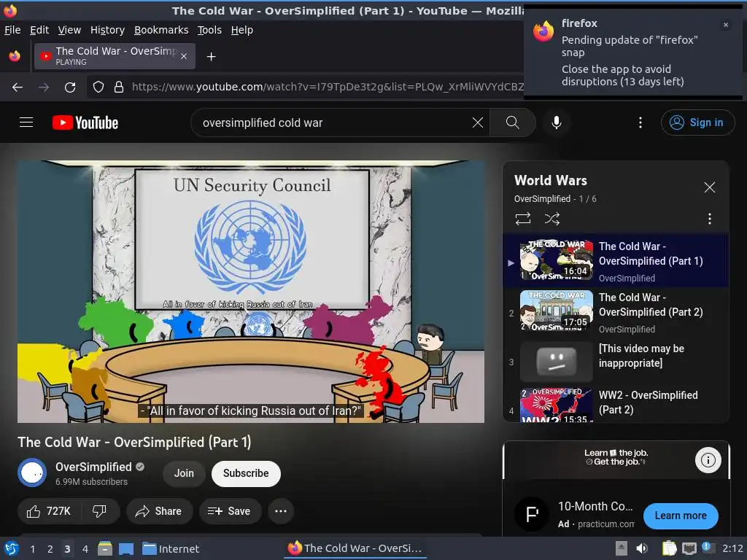Focus The Cold War taskbar window button
This screenshot has height=560, width=747.
click(x=355, y=548)
